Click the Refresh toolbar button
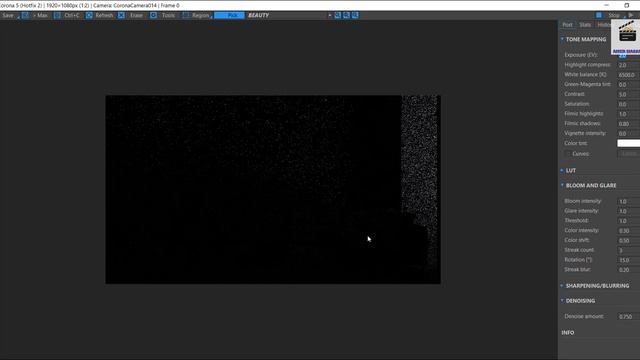The height and width of the screenshot is (360, 640). 100,16
